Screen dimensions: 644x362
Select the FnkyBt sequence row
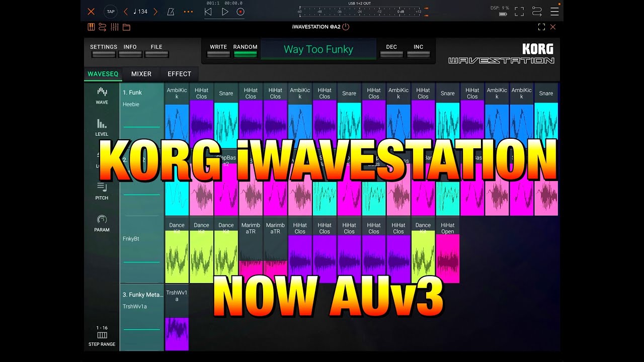tap(142, 249)
